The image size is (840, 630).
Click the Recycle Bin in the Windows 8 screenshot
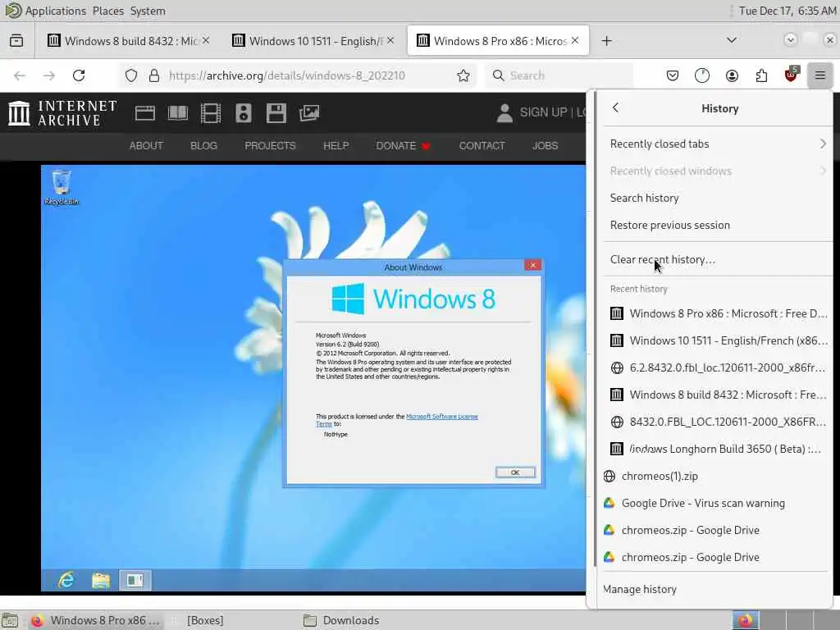click(62, 187)
